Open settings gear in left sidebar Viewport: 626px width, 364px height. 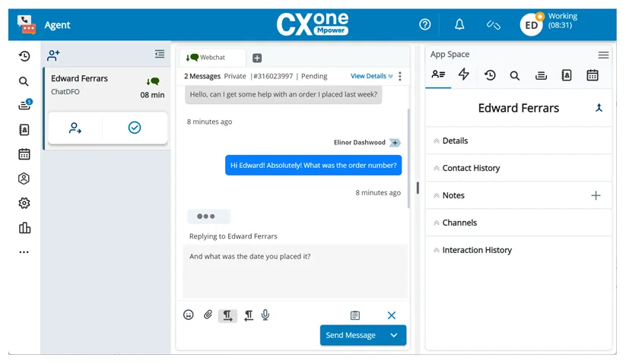click(x=24, y=203)
